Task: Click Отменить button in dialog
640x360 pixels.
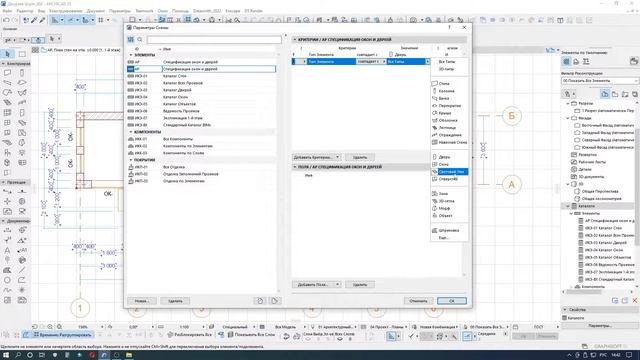Action: pos(418,301)
